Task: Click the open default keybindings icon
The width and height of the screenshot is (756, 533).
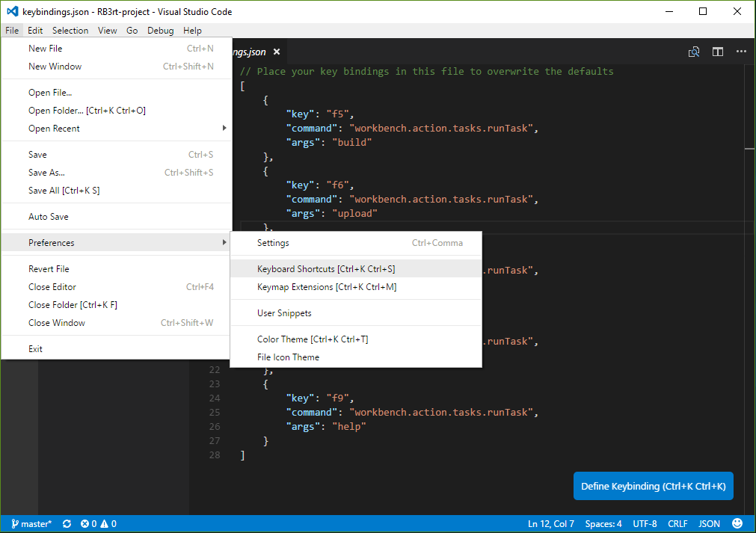Action: tap(694, 52)
